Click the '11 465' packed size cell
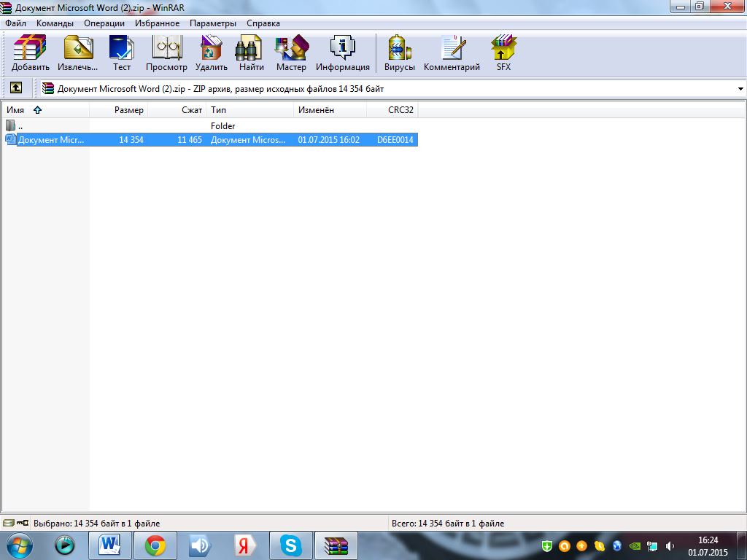The image size is (747, 560). pos(190,140)
